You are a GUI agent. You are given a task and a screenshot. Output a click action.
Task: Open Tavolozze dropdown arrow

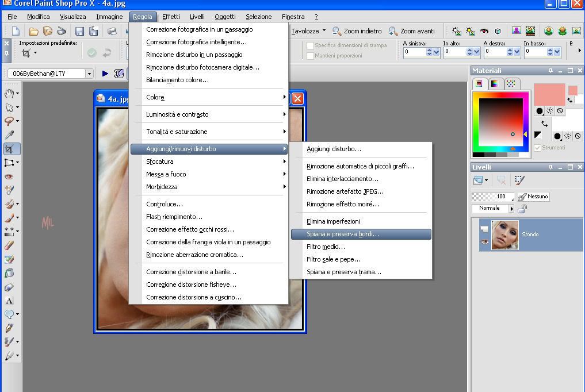[x=324, y=30]
